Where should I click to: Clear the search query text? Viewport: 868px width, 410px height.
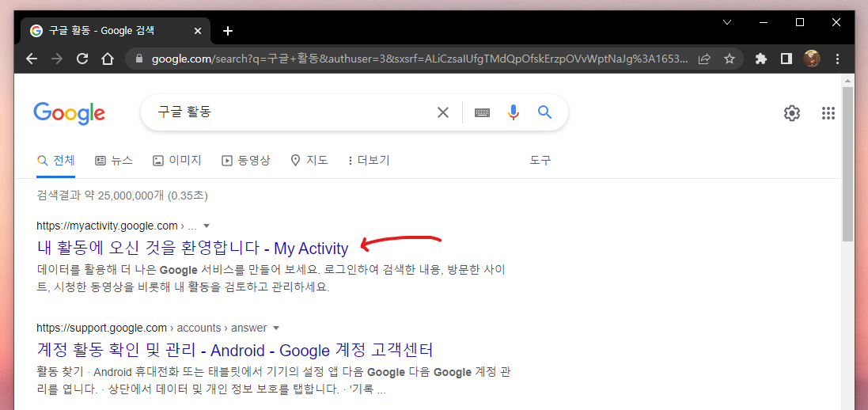coord(443,113)
